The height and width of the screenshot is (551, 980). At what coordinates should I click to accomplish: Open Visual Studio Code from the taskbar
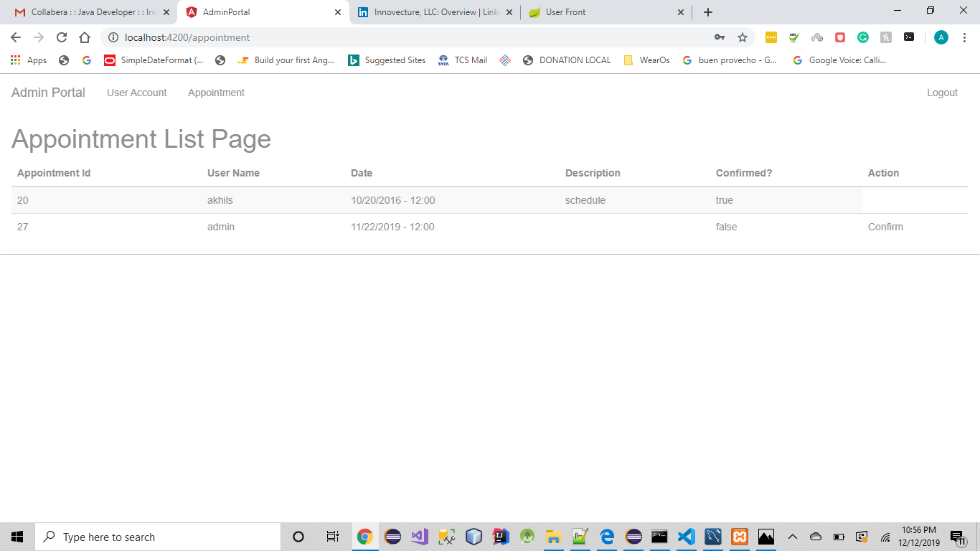tap(687, 537)
